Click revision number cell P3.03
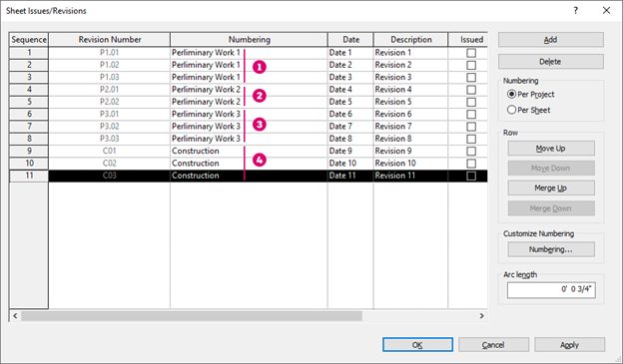The image size is (623, 364). coord(110,139)
